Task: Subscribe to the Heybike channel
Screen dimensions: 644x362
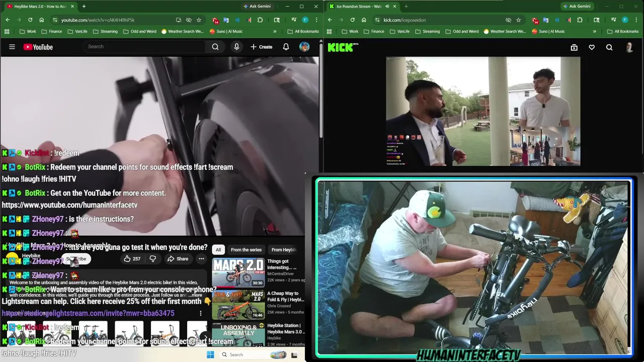Action: pos(76,258)
